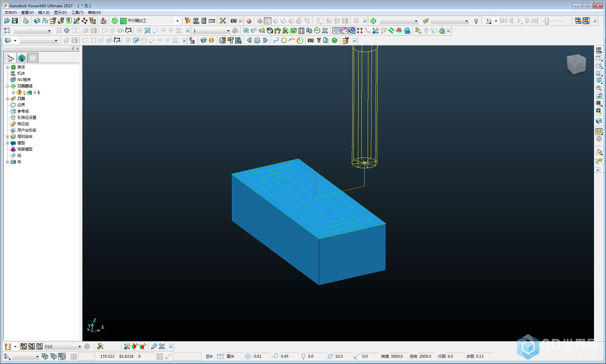Viewport: 606px width, 364px height.
Task: Click the create tool icon in bottom toolbar
Action: click(8, 346)
